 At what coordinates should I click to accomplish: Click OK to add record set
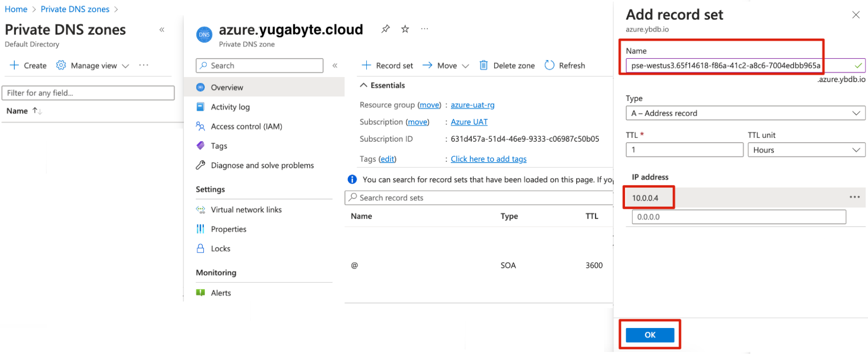pyautogui.click(x=649, y=335)
